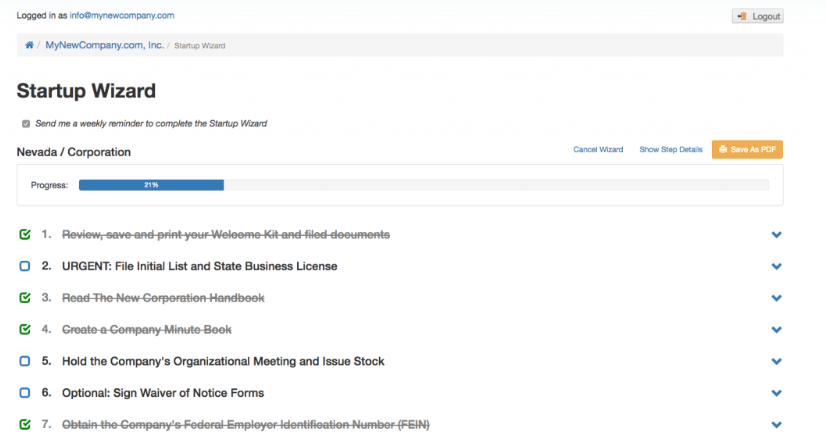Image resolution: width=826 pixels, height=444 pixels.
Task: Click 'Read The New Corporation Handbook' text
Action: pyautogui.click(x=163, y=298)
